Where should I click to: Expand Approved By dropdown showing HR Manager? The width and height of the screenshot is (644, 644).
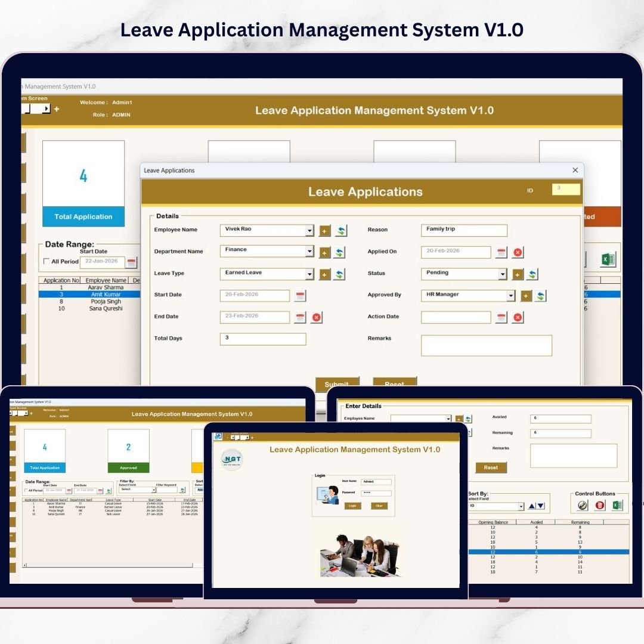(x=510, y=296)
